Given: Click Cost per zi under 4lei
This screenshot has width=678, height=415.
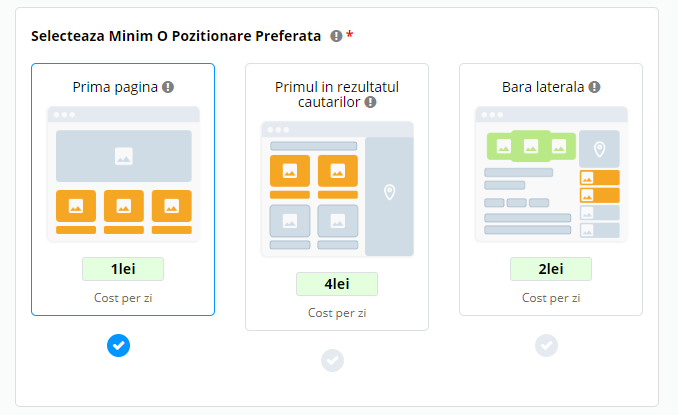Looking at the screenshot, I should coord(337,313).
